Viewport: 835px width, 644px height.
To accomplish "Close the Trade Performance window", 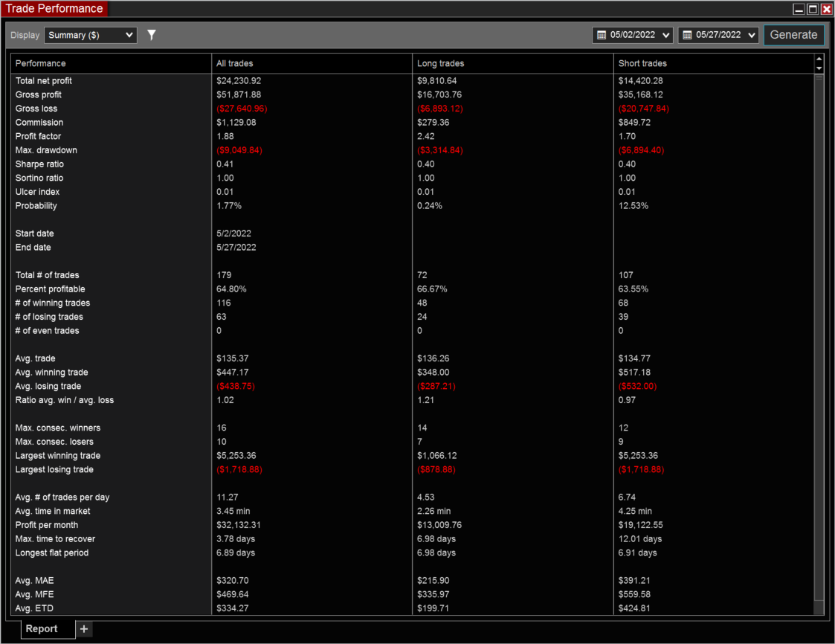I will (x=827, y=9).
